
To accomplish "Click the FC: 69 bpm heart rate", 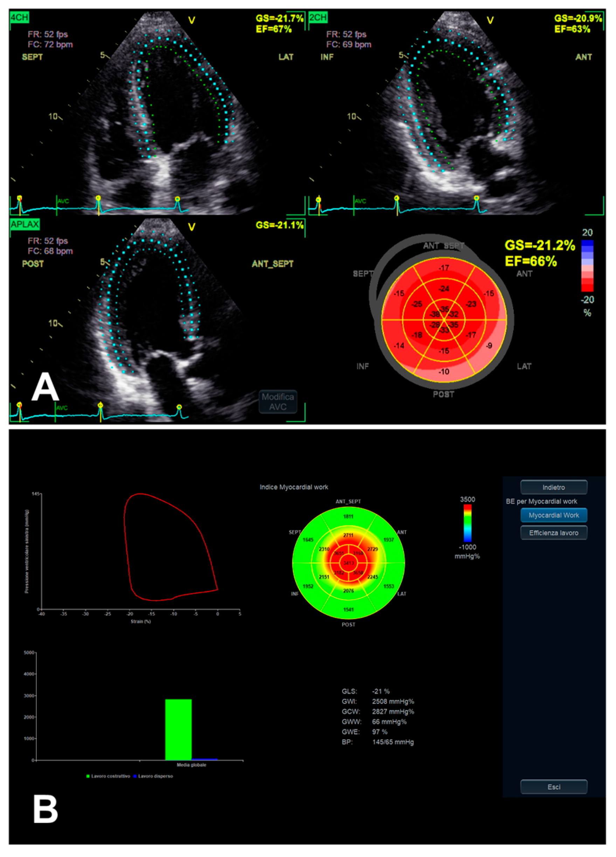I will click(349, 44).
